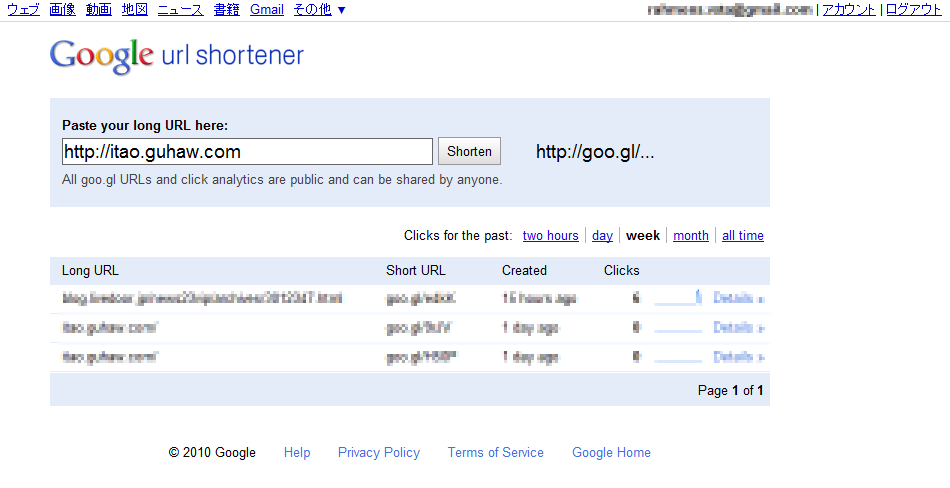Open the Privacy Policy page
Image resolution: width=950 pixels, height=488 pixels.
(379, 453)
